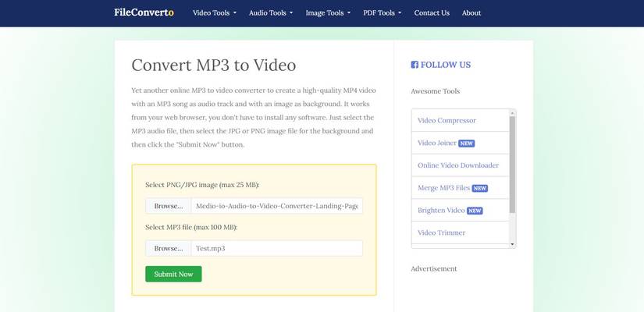The height and width of the screenshot is (312, 644).
Task: Click the tools list scrollbar thumb
Action: click(x=512, y=165)
